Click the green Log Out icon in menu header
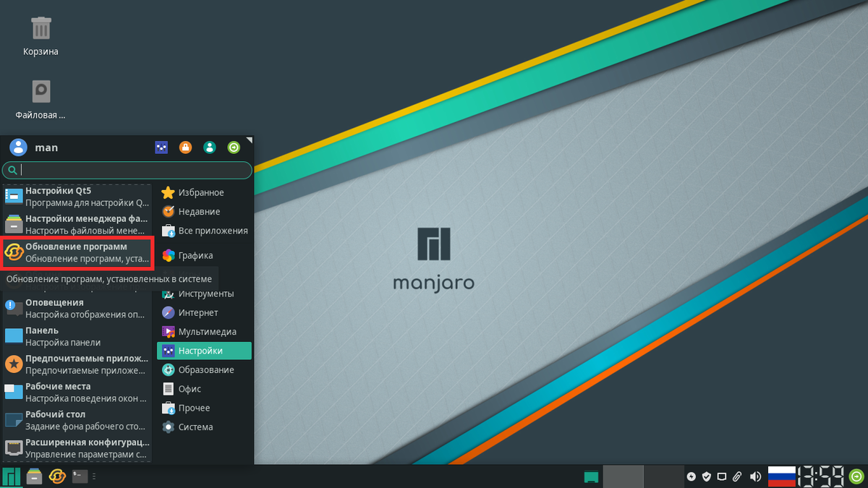This screenshot has width=868, height=488. 234,147
